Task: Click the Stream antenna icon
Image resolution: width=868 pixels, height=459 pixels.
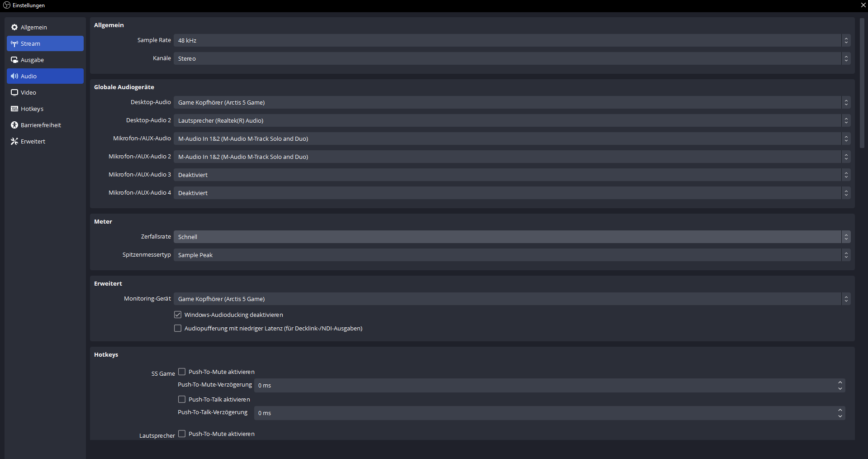Action: pyautogui.click(x=14, y=43)
